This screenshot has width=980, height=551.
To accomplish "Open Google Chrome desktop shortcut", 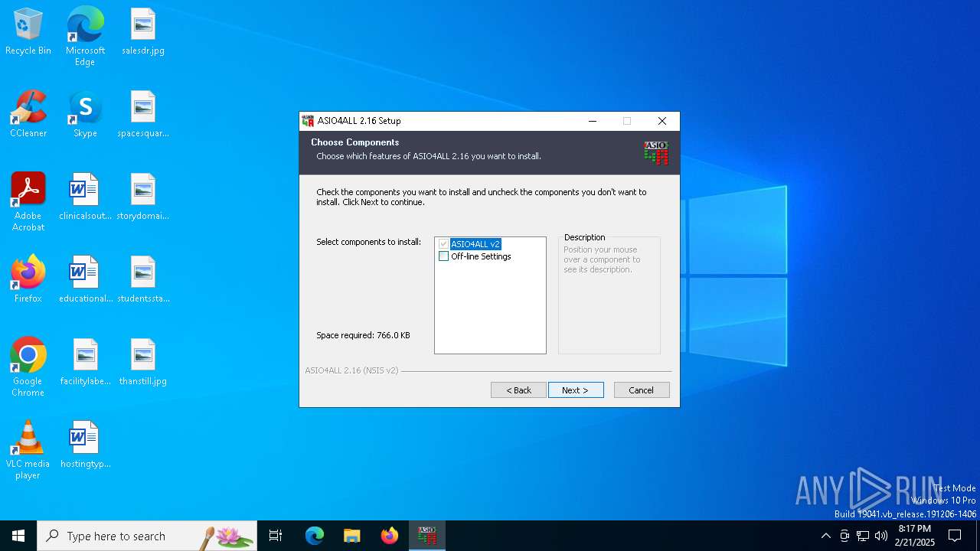I will [x=28, y=367].
